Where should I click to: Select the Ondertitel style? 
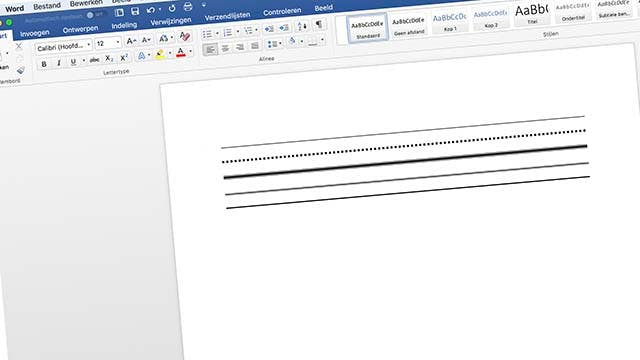[573, 11]
